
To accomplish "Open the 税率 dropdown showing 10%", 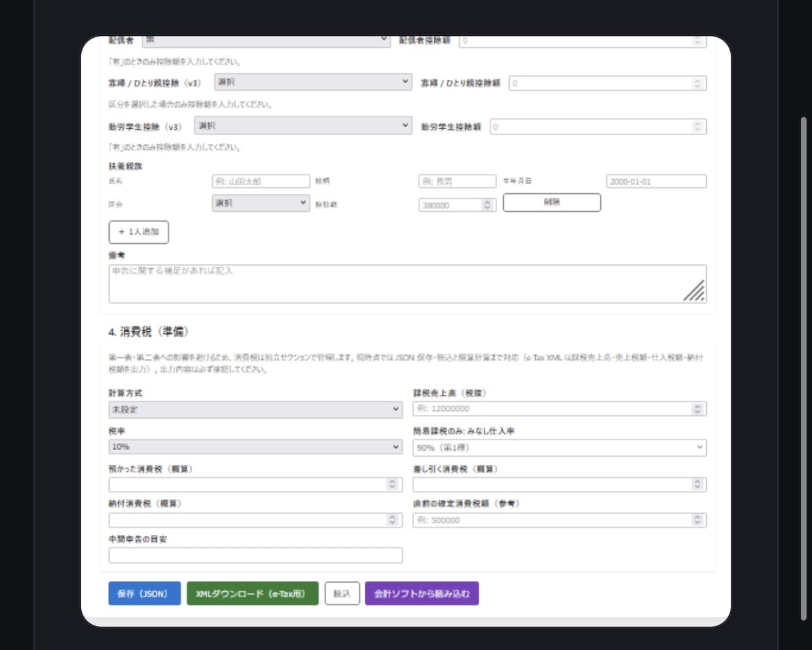I will pyautogui.click(x=256, y=446).
